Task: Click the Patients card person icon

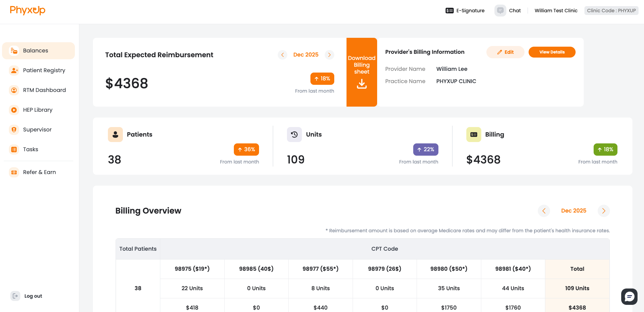Action: [115, 135]
